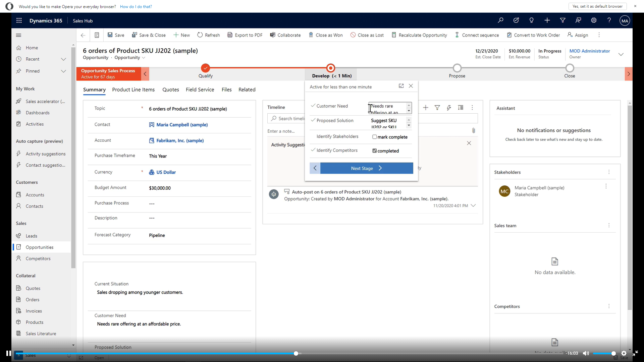The width and height of the screenshot is (644, 362).
Task: Click the Save command
Action: pos(116,35)
